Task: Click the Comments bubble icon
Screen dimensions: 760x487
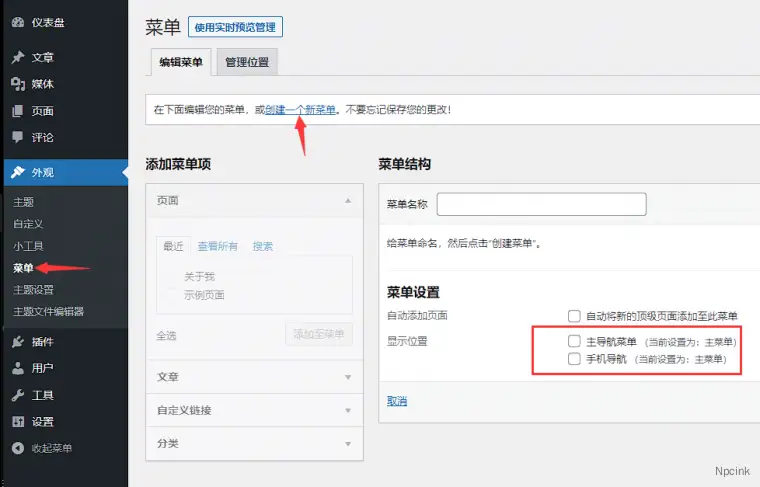Action: pos(18,138)
